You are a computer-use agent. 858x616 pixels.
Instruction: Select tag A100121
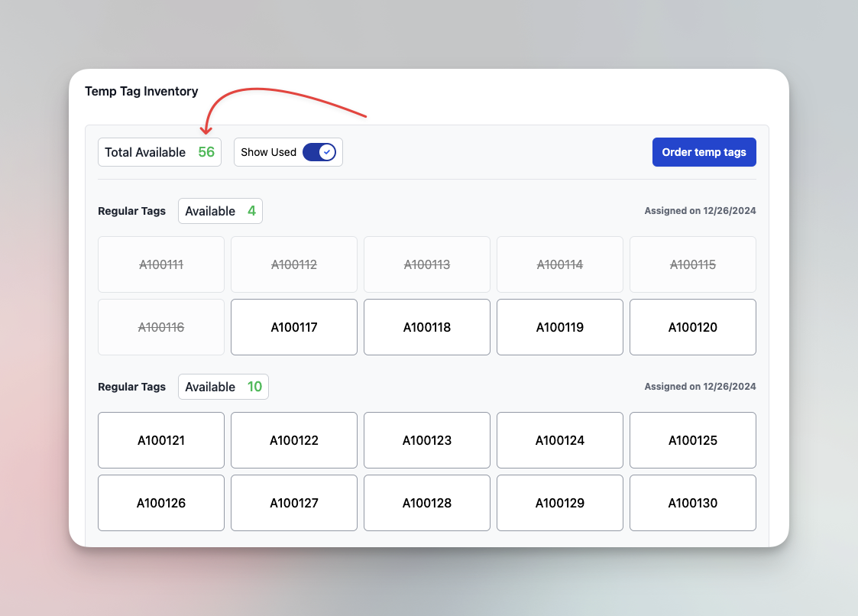click(160, 440)
